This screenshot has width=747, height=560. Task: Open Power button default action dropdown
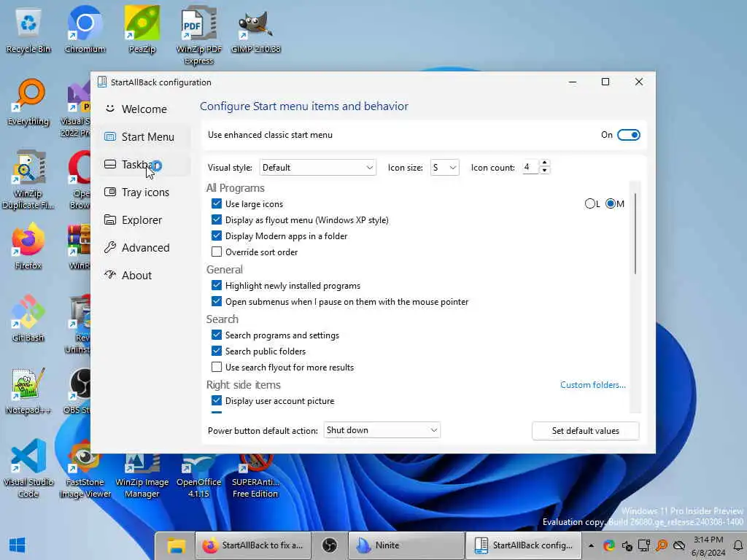[382, 430]
